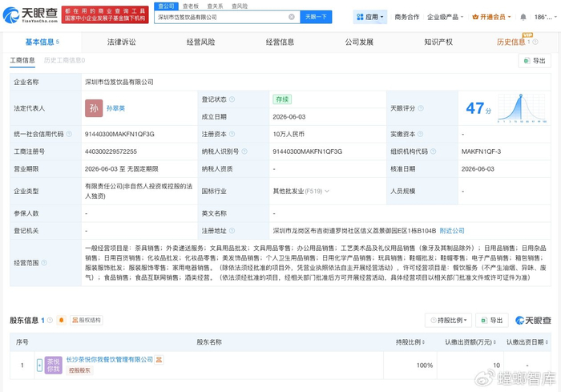Click the company name search field
Screen dimensions: 561x392
[222, 17]
